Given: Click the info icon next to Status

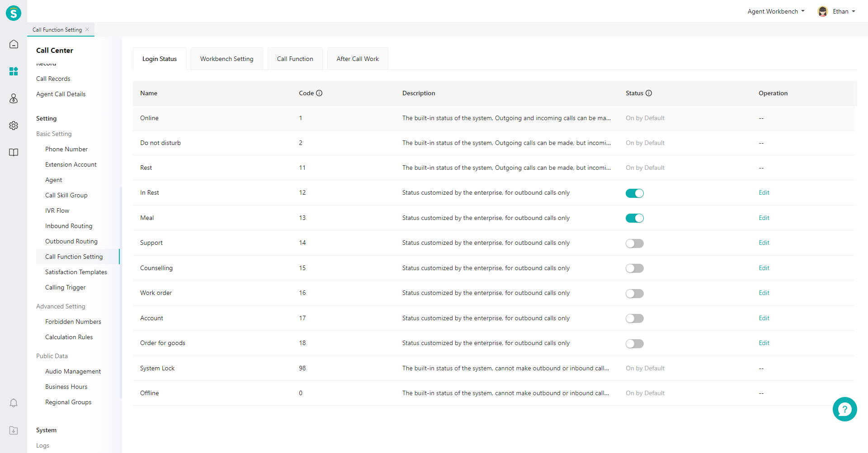Looking at the screenshot, I should (649, 93).
